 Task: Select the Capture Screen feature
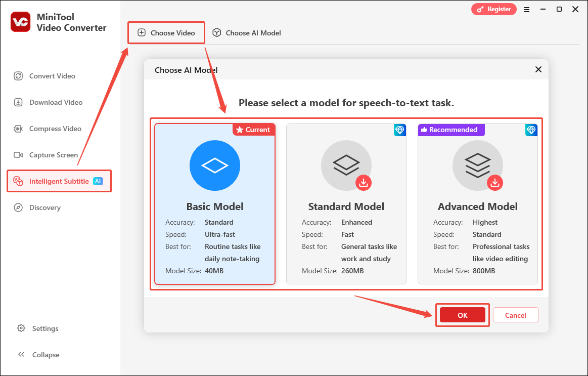[53, 155]
